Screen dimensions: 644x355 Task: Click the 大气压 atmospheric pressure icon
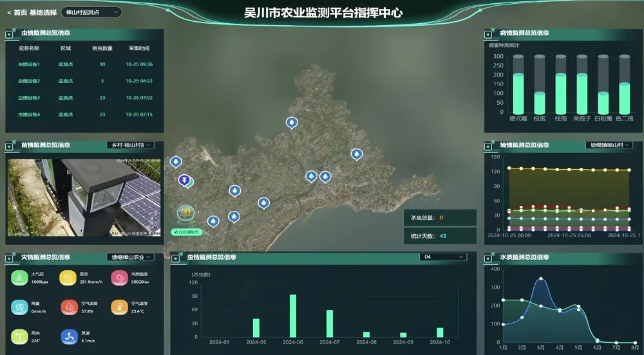19,278
